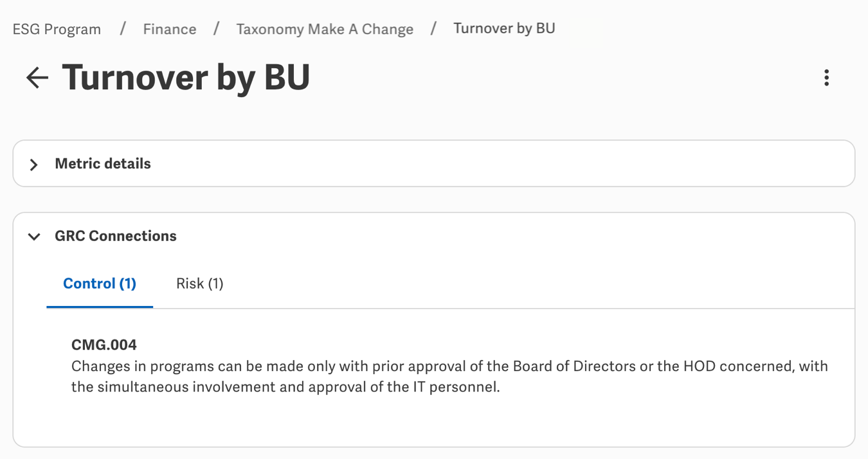This screenshot has width=868, height=459.
Task: Go to ESG Program breadcrumb
Action: (57, 30)
